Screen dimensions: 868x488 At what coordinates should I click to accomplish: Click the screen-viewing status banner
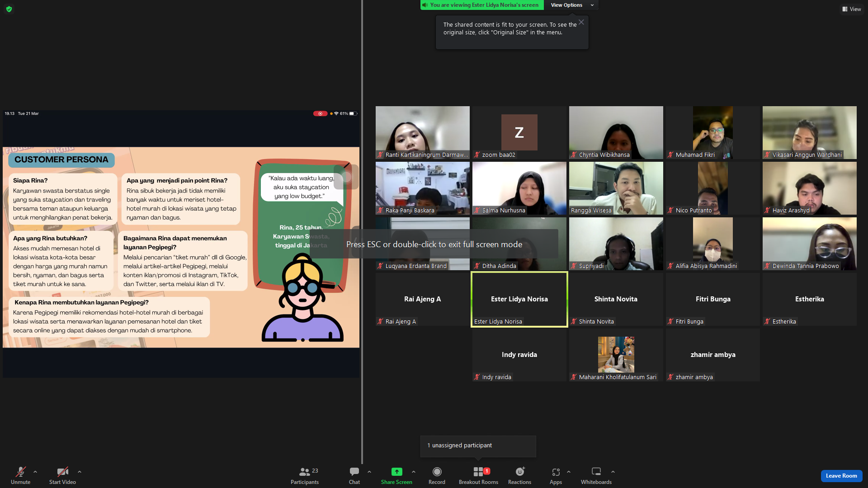click(x=481, y=5)
